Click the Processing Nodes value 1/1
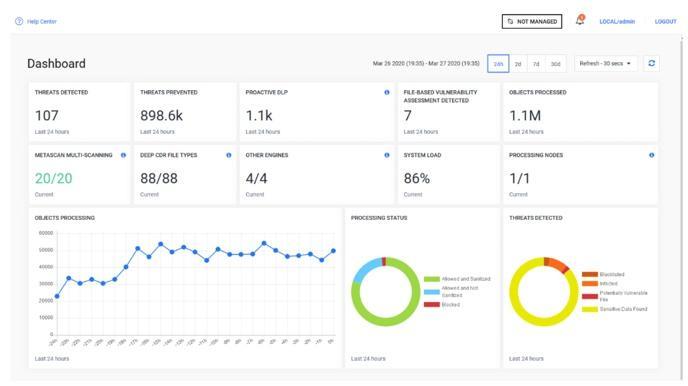This screenshot has width=688, height=386. pyautogui.click(x=520, y=179)
